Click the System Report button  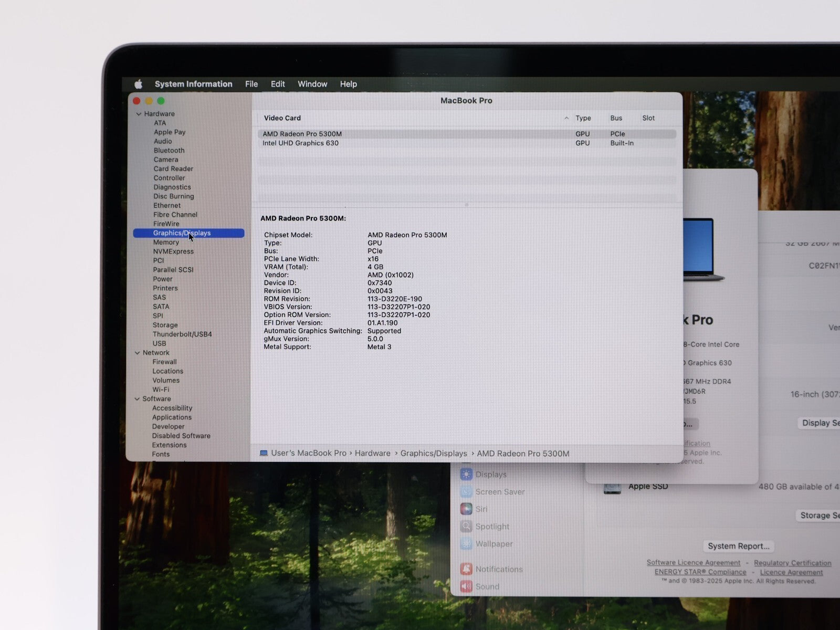click(738, 546)
